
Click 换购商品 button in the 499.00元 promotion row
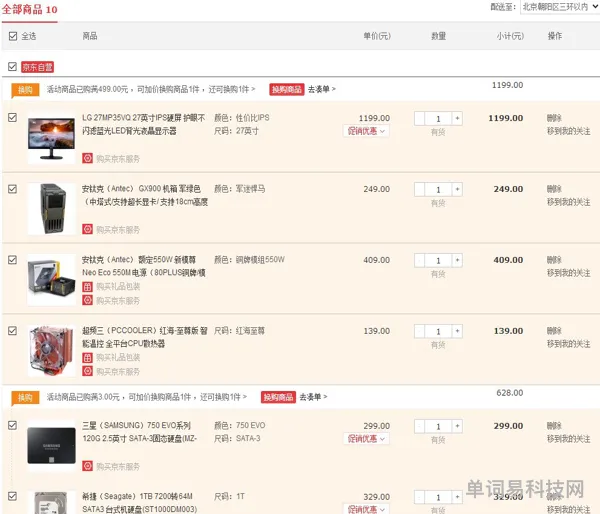click(x=287, y=89)
